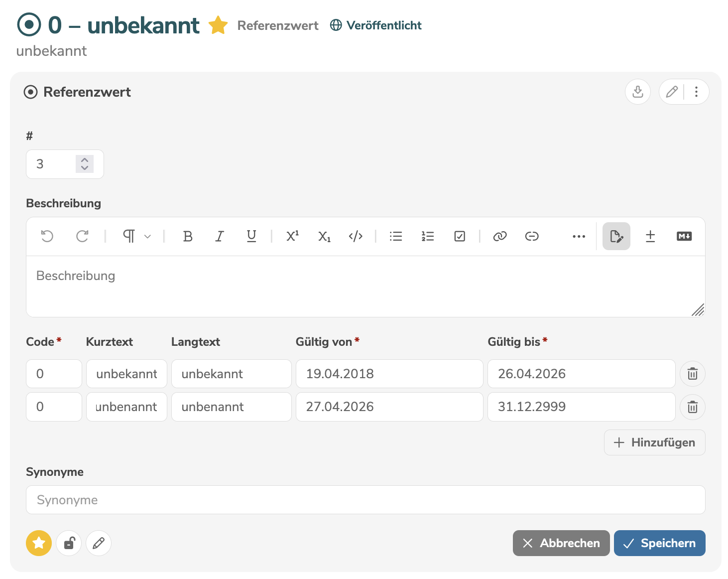Open the Gültig bis date 31.12.2999
Screen dimensions: 728x579
(582, 407)
